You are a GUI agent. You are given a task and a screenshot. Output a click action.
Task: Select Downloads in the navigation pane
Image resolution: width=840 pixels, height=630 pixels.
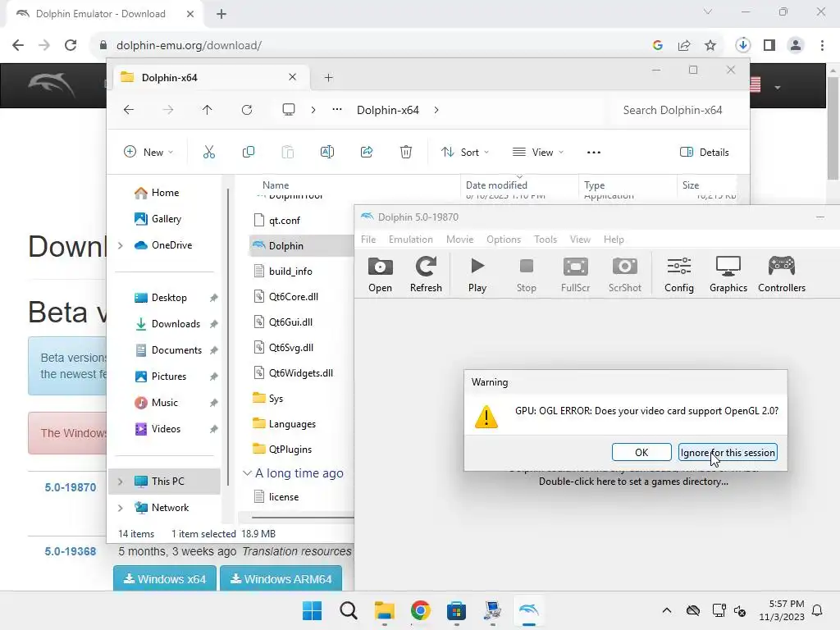(176, 323)
